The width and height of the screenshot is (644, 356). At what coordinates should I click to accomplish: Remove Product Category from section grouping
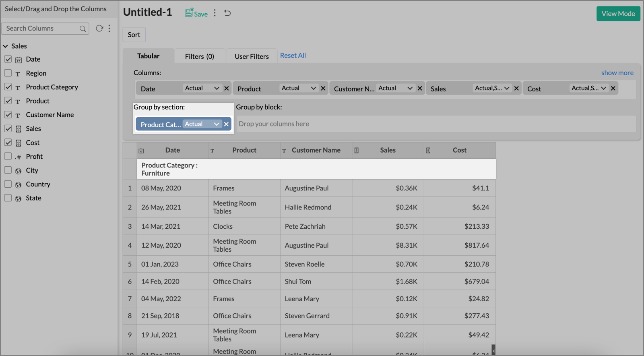tap(226, 124)
